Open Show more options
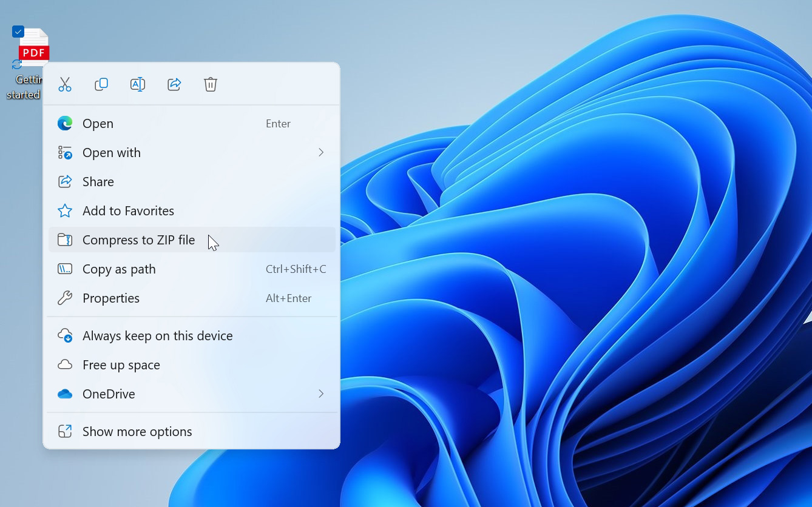This screenshot has width=812, height=507. 192,432
